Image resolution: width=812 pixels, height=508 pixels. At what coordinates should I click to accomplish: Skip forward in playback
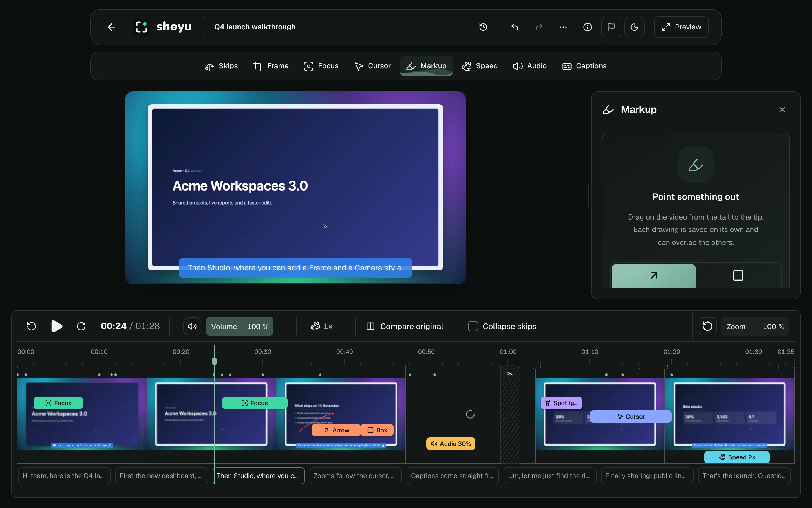click(81, 326)
